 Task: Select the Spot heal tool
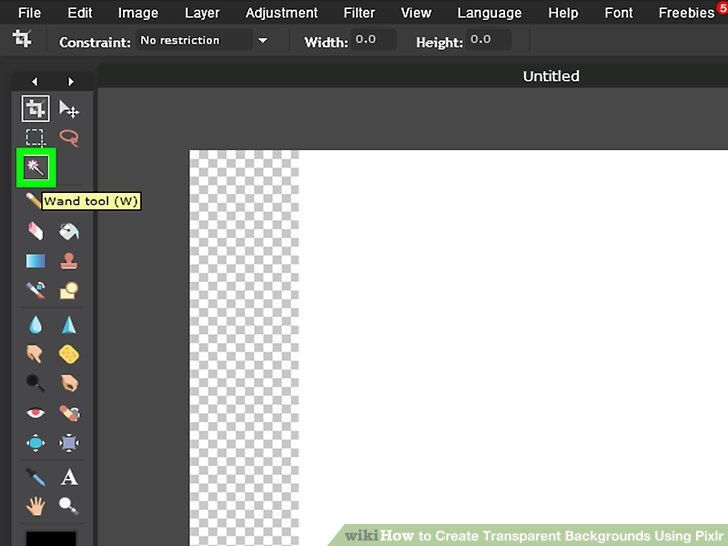69,413
